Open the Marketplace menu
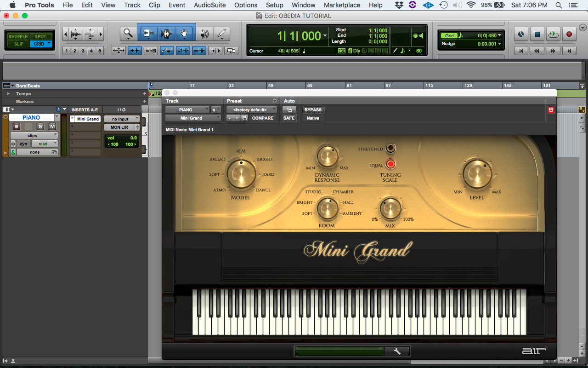The image size is (588, 368). click(342, 5)
